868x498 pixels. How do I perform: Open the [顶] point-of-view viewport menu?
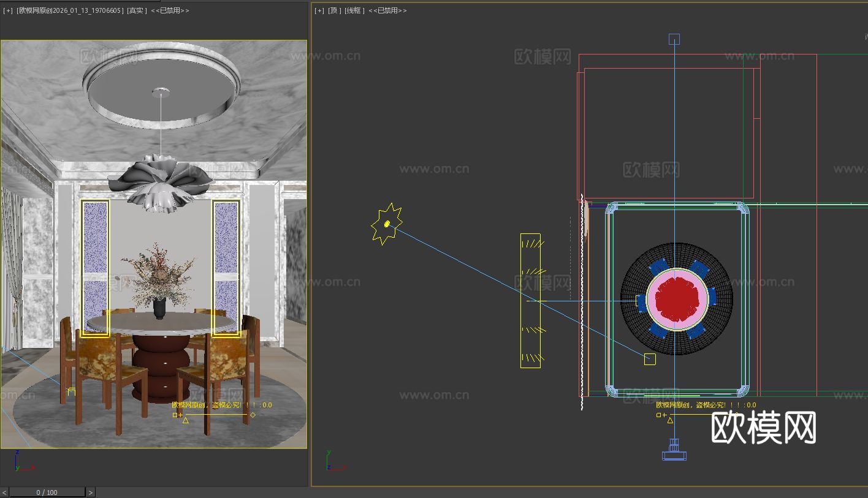click(335, 10)
